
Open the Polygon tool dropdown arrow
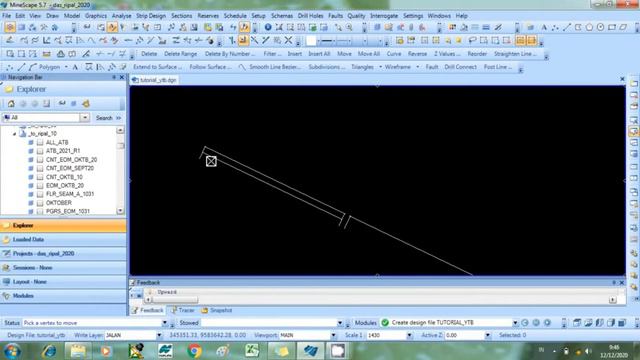[x=66, y=67]
